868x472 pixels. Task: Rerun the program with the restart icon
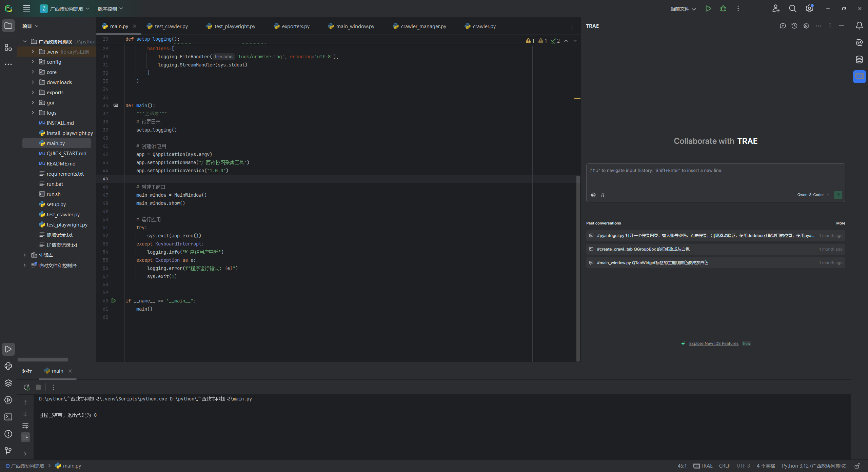[x=26, y=387]
